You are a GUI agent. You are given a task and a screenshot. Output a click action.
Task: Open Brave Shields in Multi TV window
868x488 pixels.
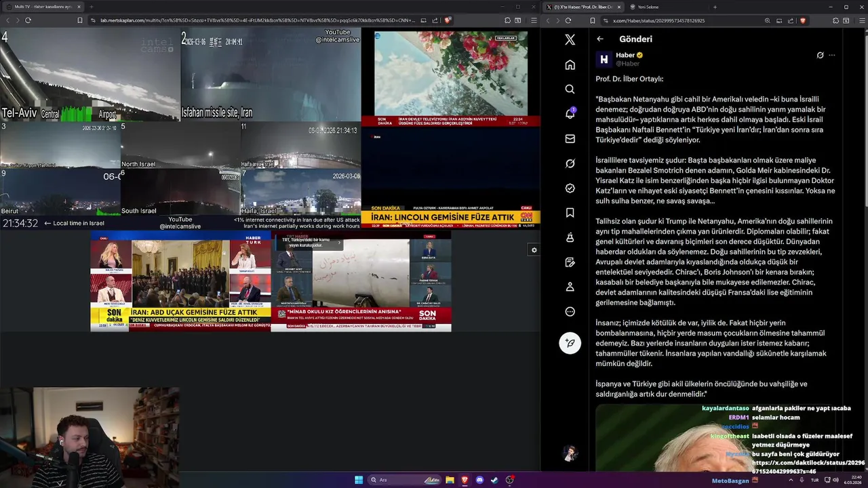point(448,20)
